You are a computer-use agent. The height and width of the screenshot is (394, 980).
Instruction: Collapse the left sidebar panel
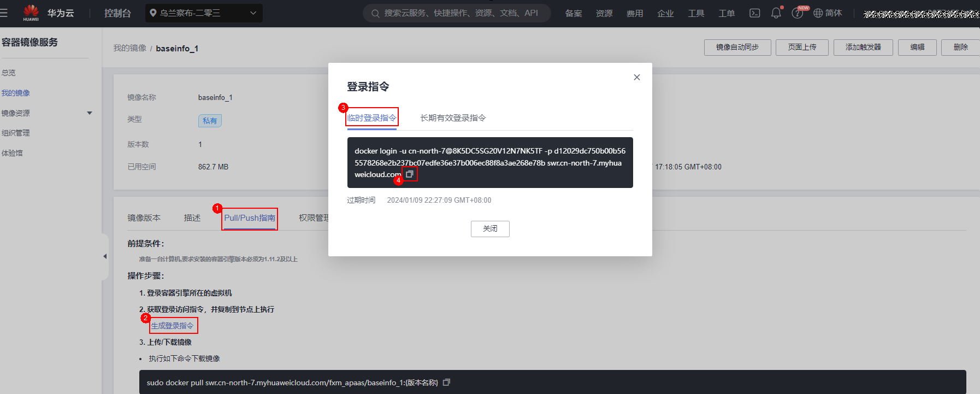click(105, 256)
